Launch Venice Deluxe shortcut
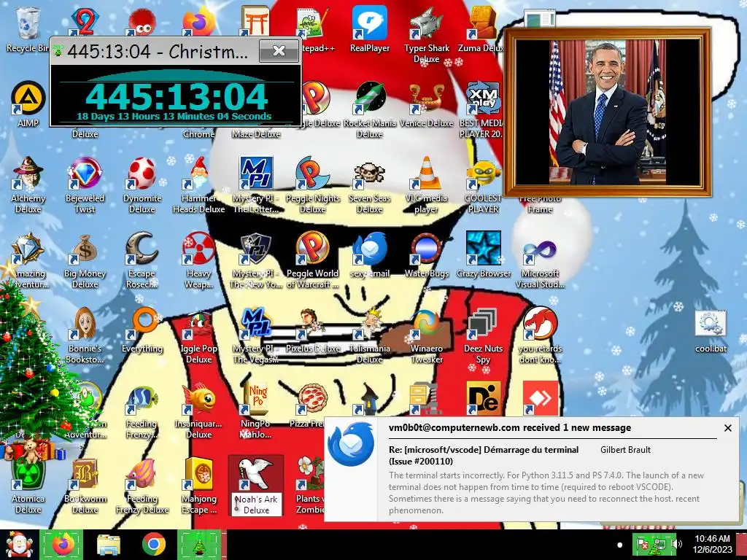 (426, 105)
